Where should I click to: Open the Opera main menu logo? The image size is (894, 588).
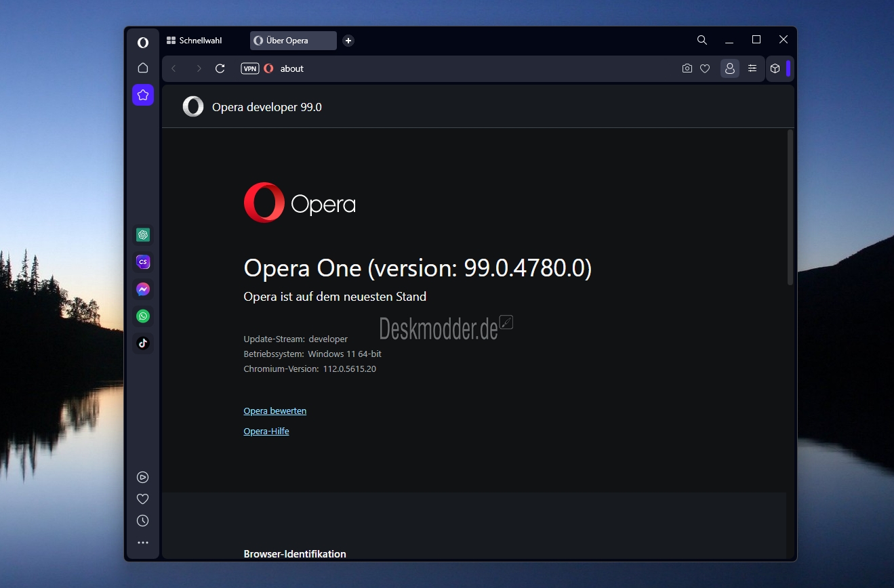point(143,42)
